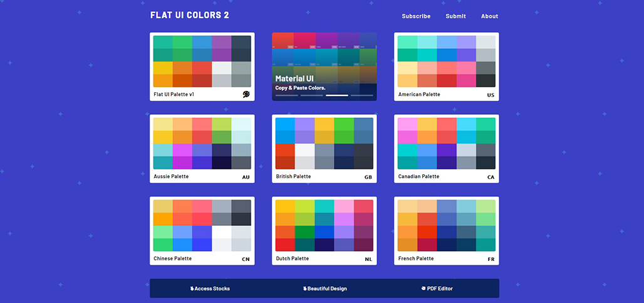Open the Subscribe page from the header
Image resolution: width=644 pixels, height=303 pixels.
point(416,16)
